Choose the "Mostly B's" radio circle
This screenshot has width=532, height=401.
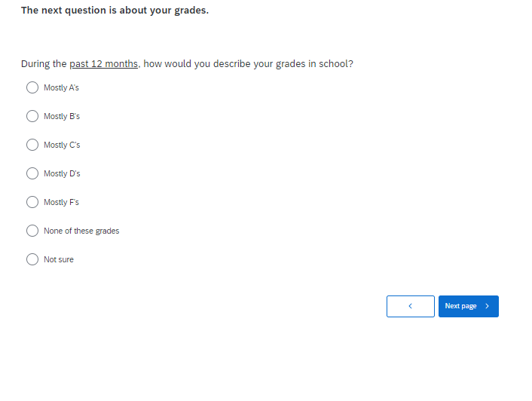pos(32,116)
